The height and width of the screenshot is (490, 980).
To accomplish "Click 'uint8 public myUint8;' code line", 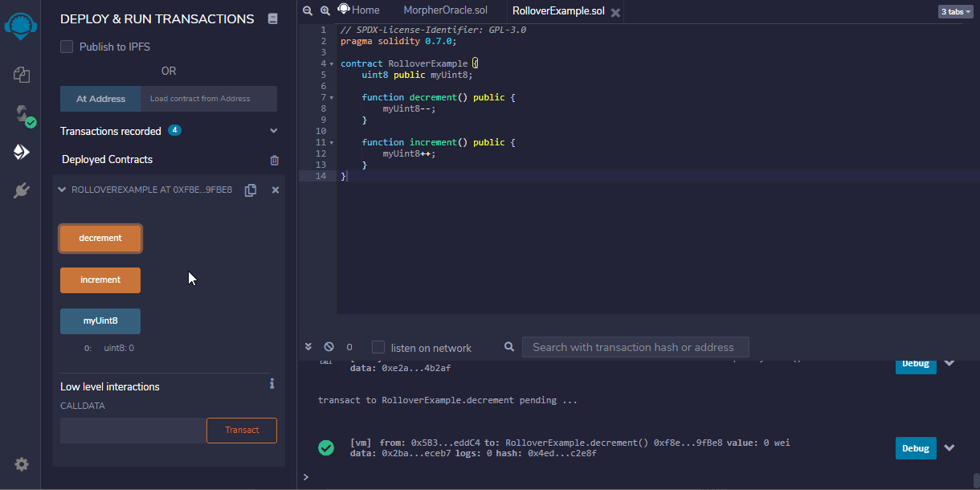I will pyautogui.click(x=417, y=75).
